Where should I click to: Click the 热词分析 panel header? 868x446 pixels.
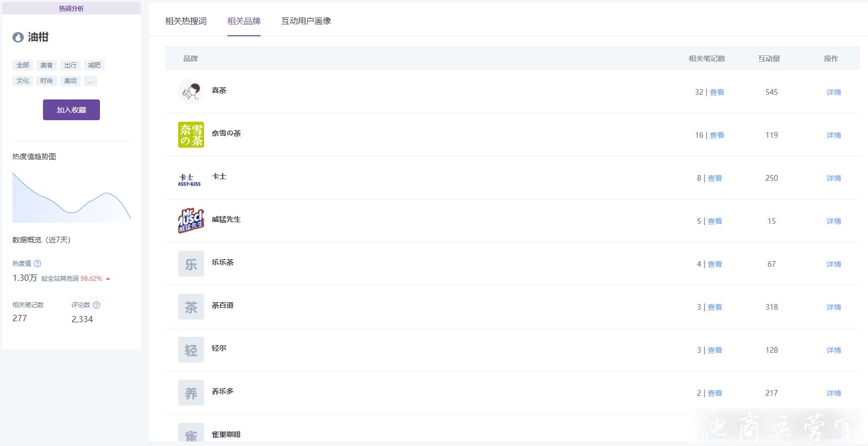71,8
